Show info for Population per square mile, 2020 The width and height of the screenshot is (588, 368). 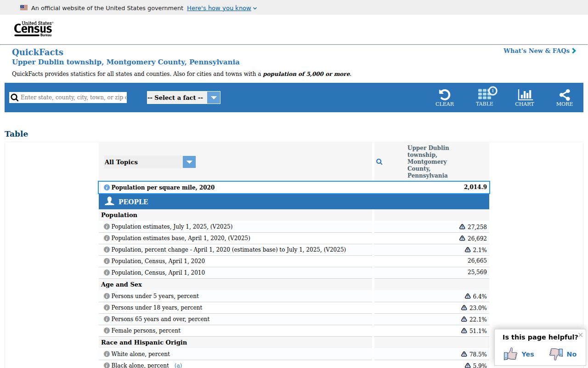point(107,188)
